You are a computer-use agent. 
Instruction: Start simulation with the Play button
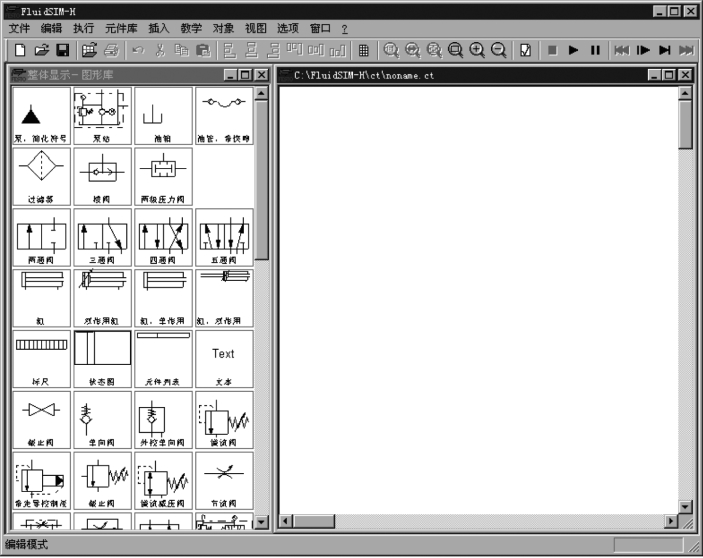pyautogui.click(x=573, y=50)
